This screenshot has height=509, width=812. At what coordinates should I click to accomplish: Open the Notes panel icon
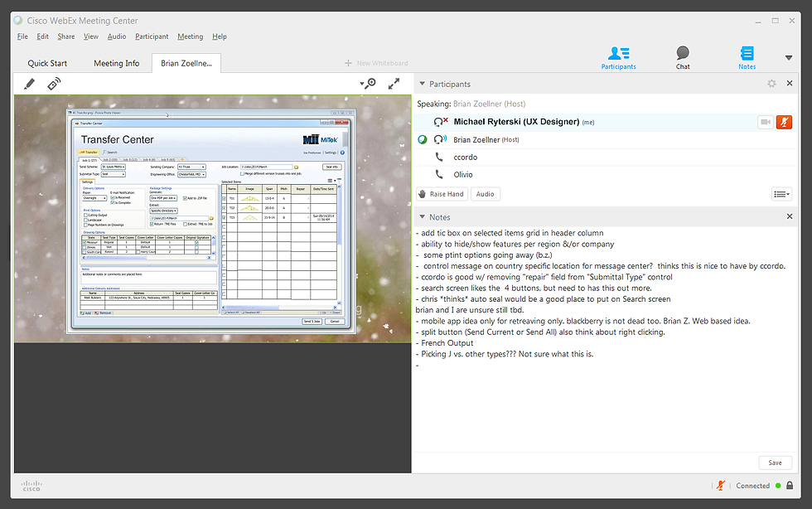(747, 57)
